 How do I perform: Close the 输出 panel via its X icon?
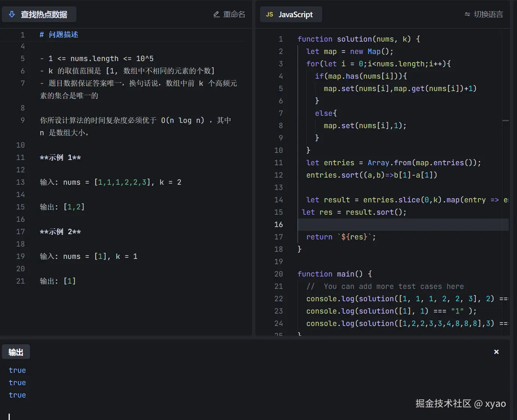tap(496, 351)
